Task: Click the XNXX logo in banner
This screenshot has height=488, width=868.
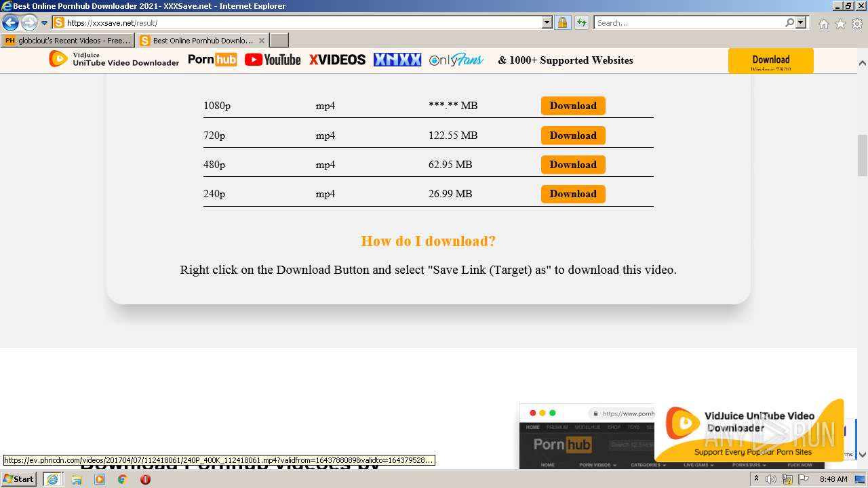Action: tap(397, 60)
